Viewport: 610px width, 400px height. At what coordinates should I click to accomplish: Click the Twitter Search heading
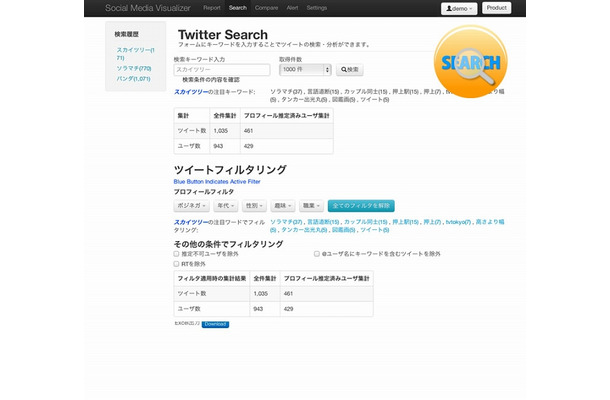(223, 34)
